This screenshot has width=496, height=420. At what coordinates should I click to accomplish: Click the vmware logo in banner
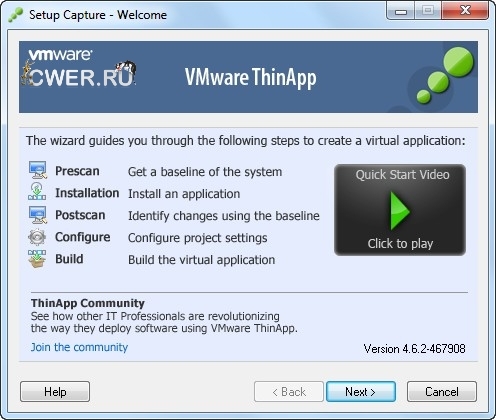pyautogui.click(x=60, y=54)
